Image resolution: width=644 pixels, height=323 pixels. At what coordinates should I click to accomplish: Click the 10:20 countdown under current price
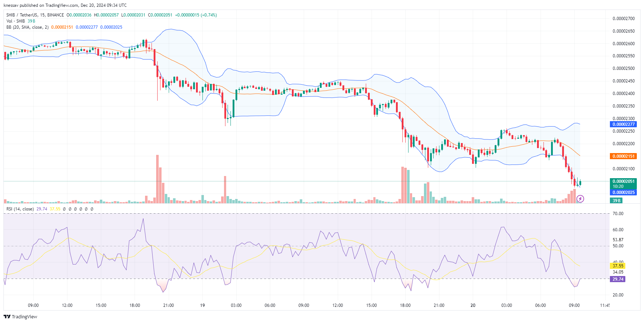[618, 186]
